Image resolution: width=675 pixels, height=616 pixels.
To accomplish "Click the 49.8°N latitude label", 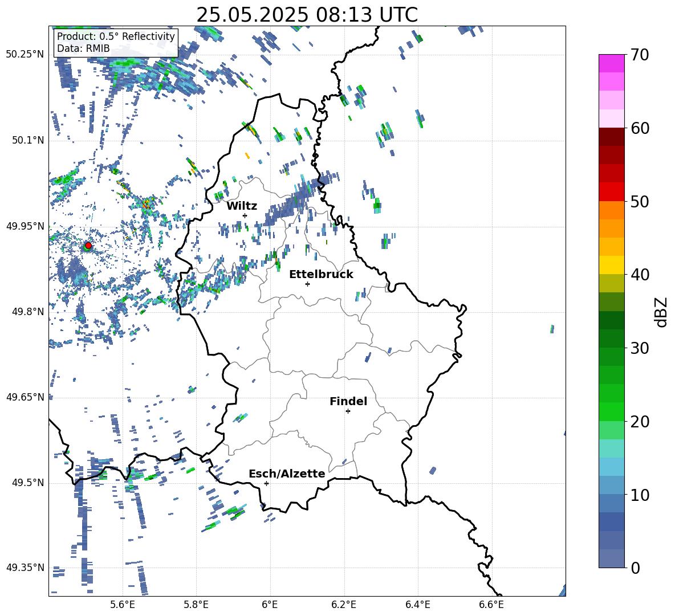I will click(28, 312).
